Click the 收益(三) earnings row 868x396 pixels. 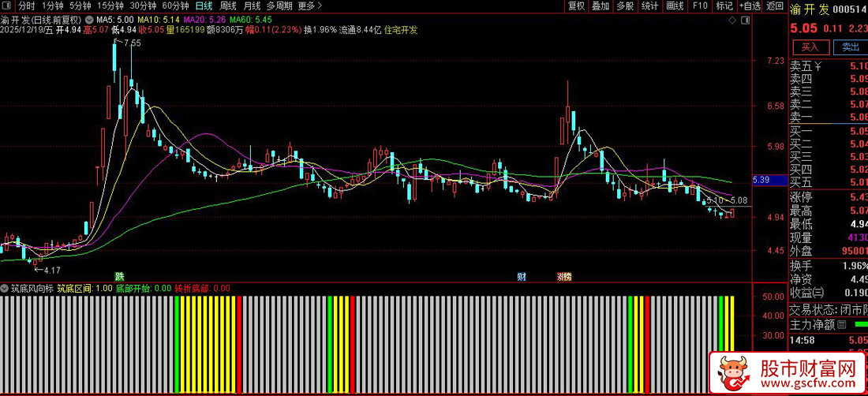(828, 292)
